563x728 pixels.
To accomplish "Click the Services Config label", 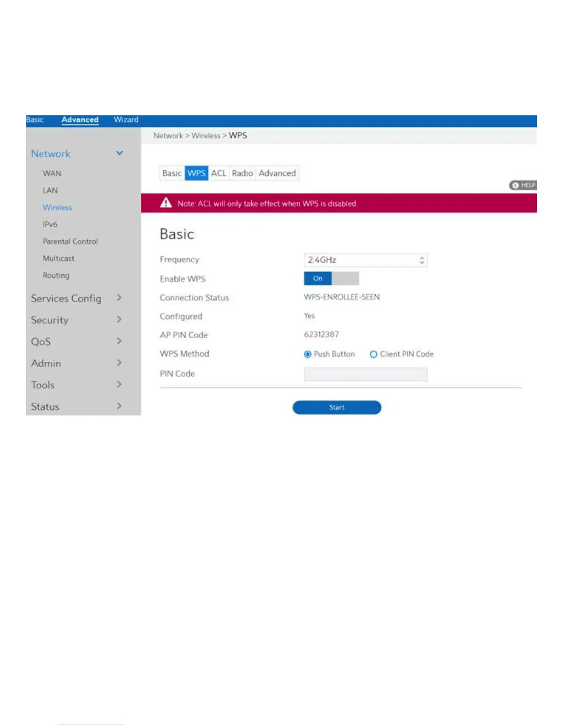I will tap(66, 299).
